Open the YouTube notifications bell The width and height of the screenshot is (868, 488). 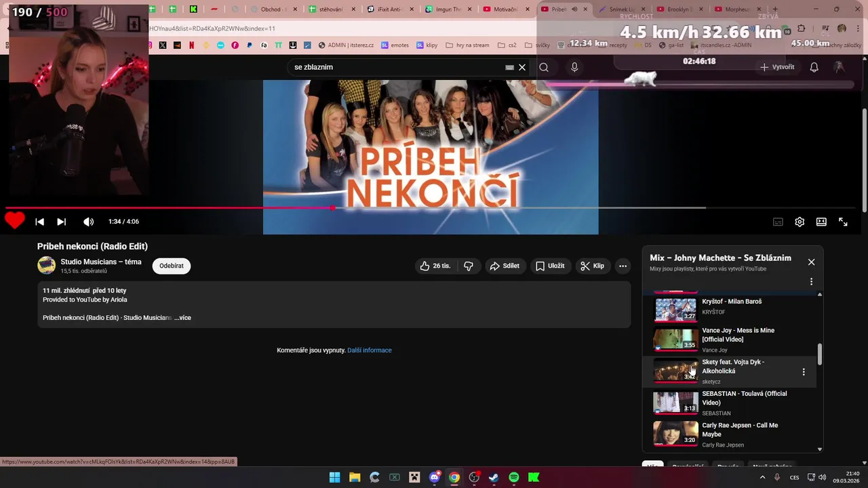tap(814, 67)
